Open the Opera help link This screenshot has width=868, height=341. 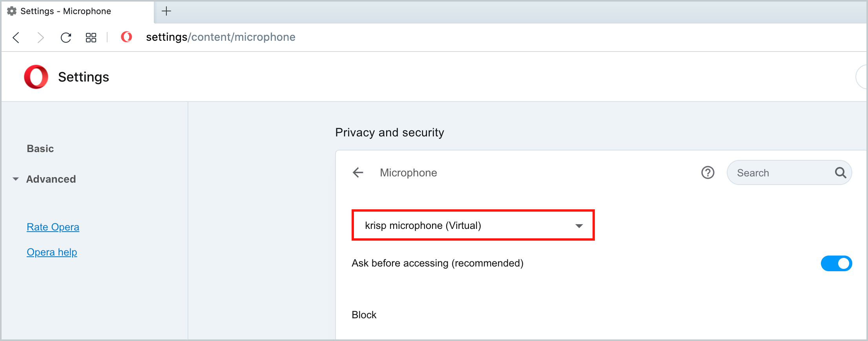[52, 252]
